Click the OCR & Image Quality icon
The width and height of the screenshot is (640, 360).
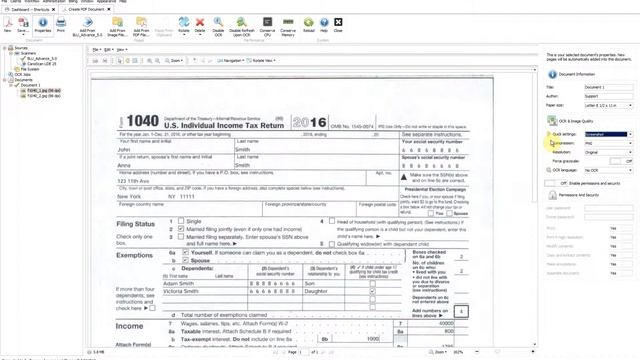point(552,121)
